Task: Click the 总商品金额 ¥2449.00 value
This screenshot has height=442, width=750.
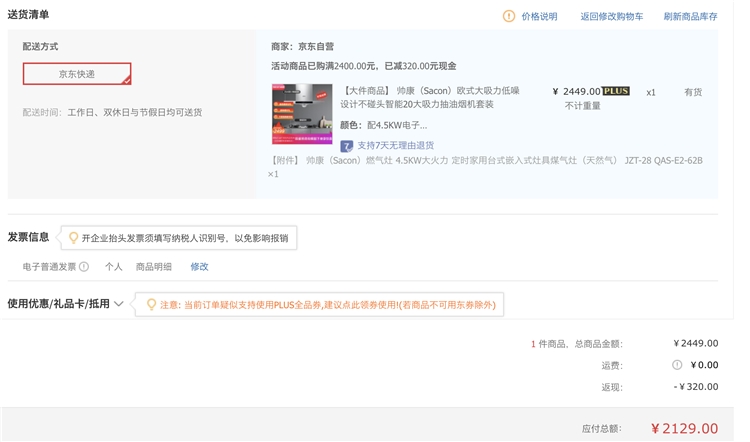Action: coord(696,343)
